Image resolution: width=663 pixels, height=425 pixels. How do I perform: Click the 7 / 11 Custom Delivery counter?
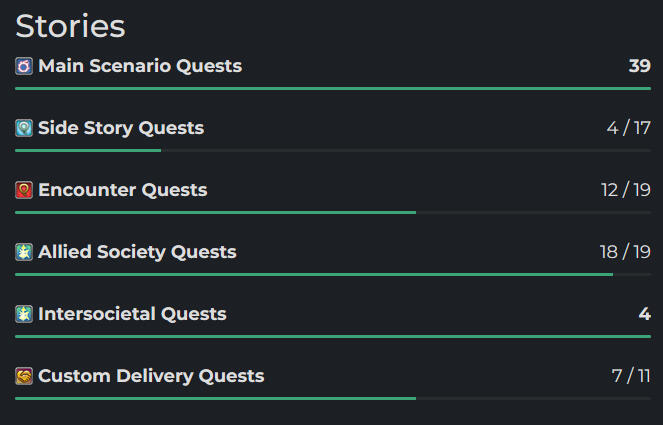tap(631, 376)
